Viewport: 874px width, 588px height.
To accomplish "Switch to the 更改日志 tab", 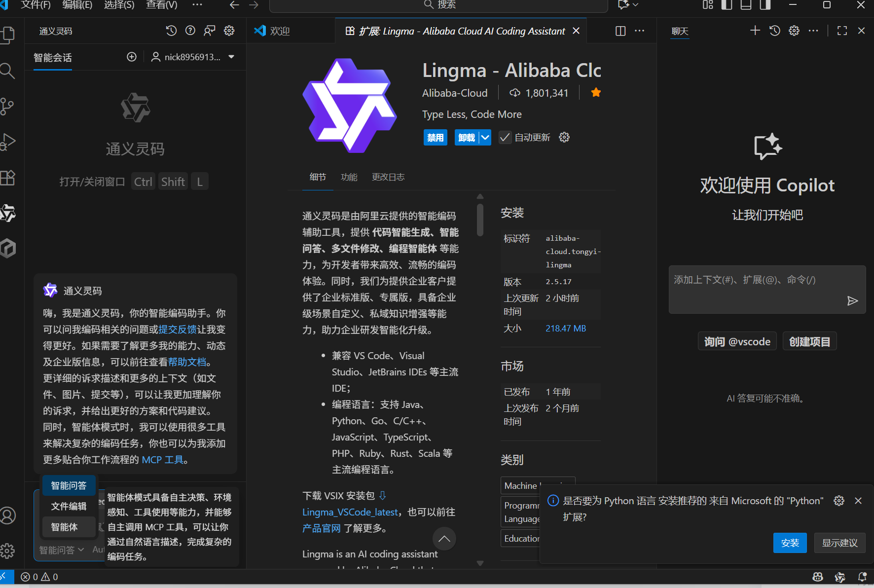I will (x=388, y=177).
